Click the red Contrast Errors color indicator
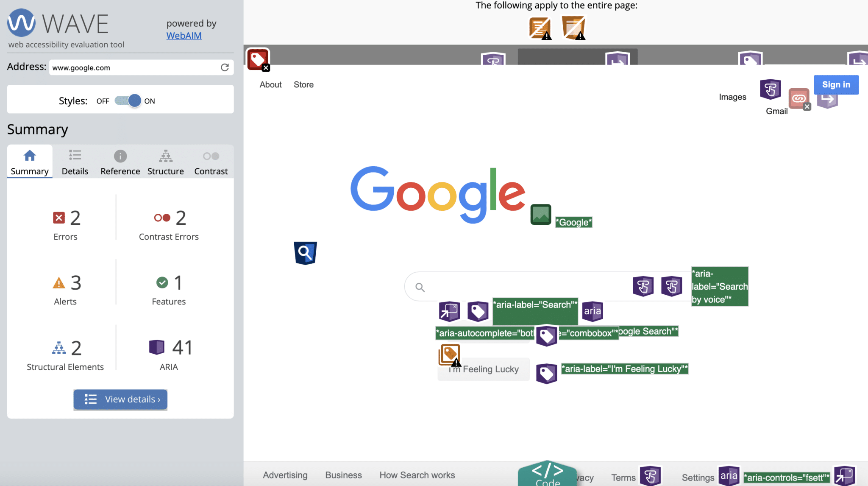 pyautogui.click(x=162, y=218)
